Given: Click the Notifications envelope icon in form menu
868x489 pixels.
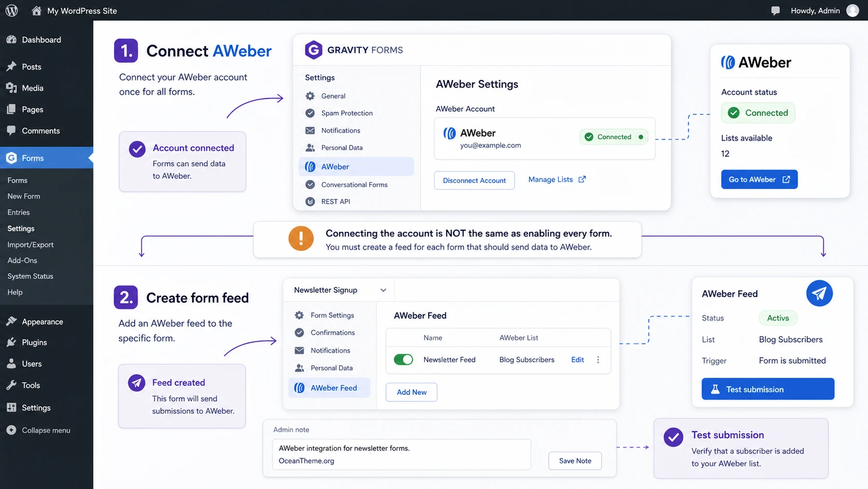Looking at the screenshot, I should point(299,351).
